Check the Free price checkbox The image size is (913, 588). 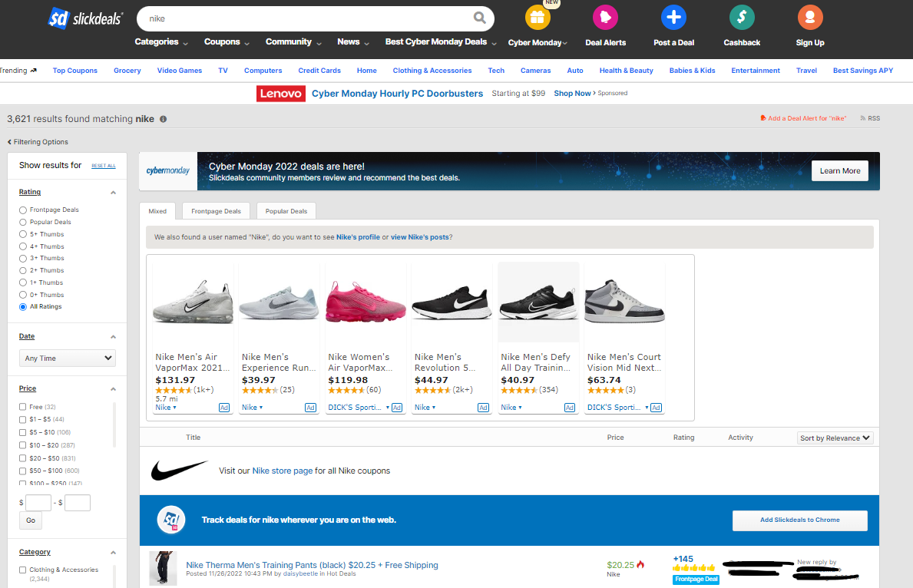(x=23, y=407)
